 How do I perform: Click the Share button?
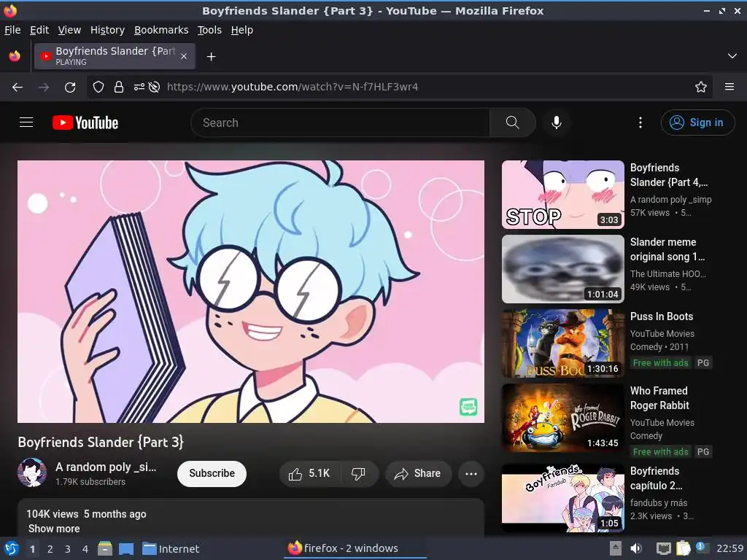(418, 473)
